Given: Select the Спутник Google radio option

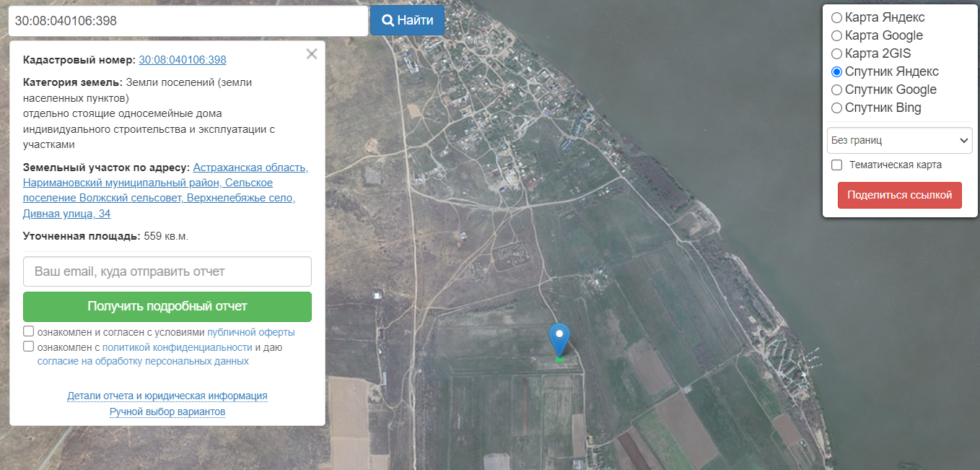Looking at the screenshot, I should (836, 90).
